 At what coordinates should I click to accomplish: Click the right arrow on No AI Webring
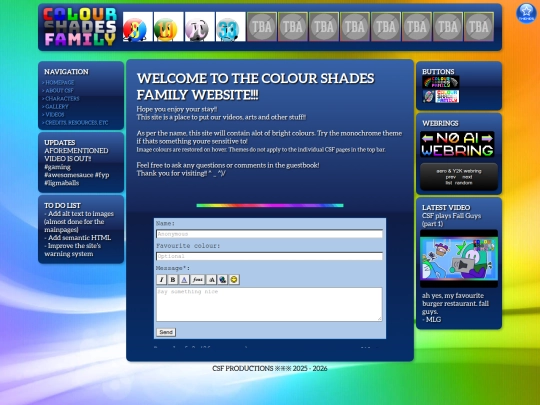(x=487, y=138)
